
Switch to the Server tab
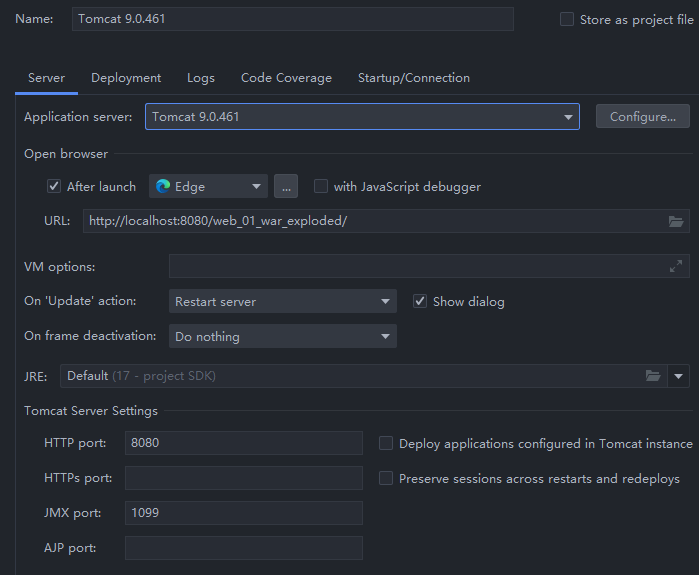tap(46, 78)
